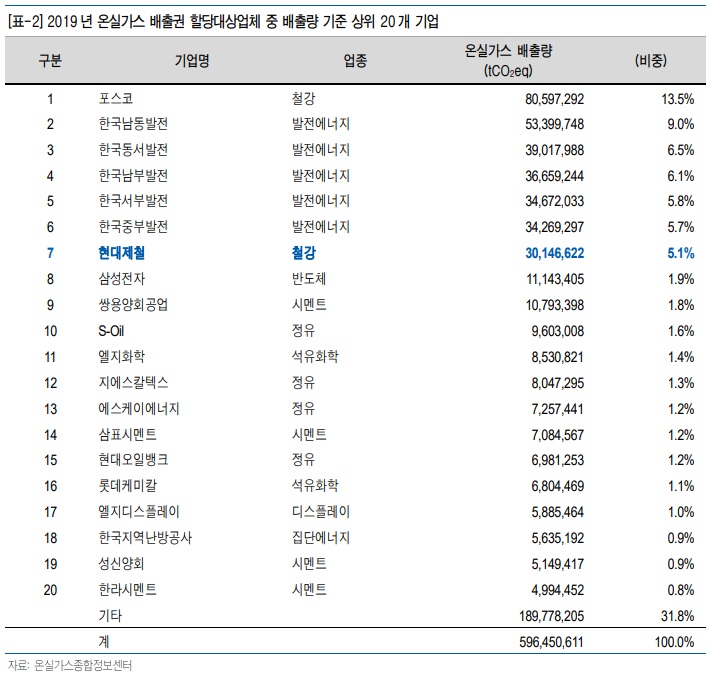Viewport: 709px width, 675px height.
Task: Click the '디스플레이' industry cell
Action: coord(321,512)
